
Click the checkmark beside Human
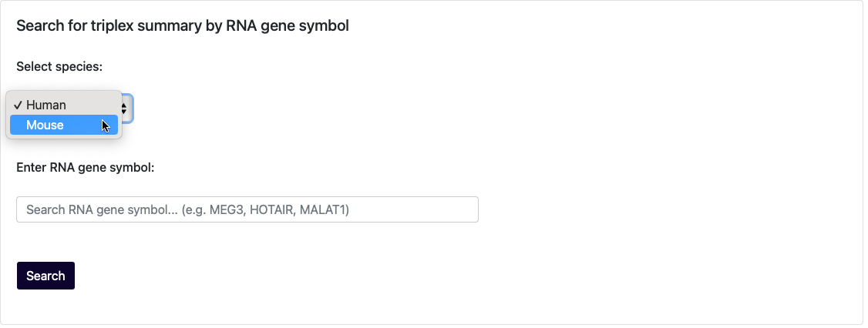tap(18, 105)
